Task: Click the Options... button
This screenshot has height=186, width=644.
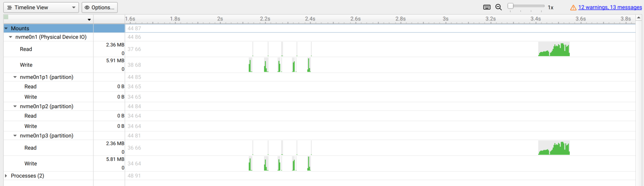Action: click(100, 7)
